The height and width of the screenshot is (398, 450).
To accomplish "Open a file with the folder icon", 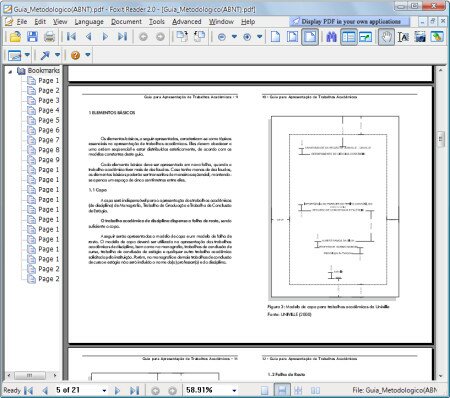I will tap(15, 37).
